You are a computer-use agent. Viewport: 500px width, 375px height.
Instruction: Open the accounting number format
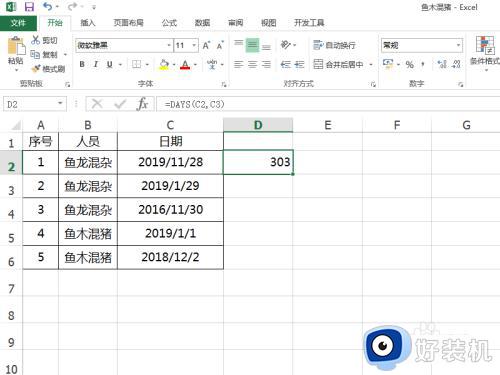click(388, 64)
